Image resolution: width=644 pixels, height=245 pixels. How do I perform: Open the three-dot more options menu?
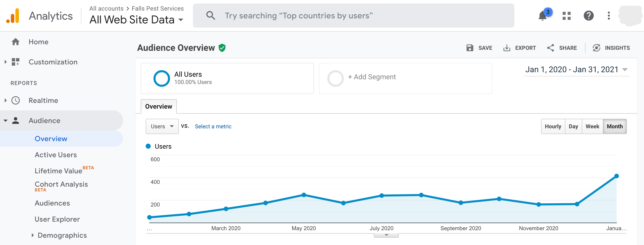[x=608, y=16]
